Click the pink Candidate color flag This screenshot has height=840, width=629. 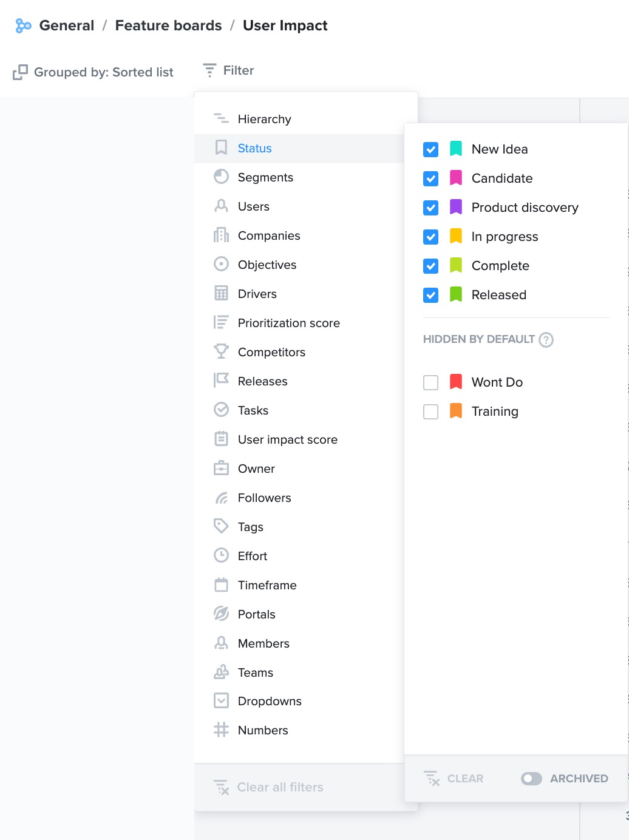456,178
